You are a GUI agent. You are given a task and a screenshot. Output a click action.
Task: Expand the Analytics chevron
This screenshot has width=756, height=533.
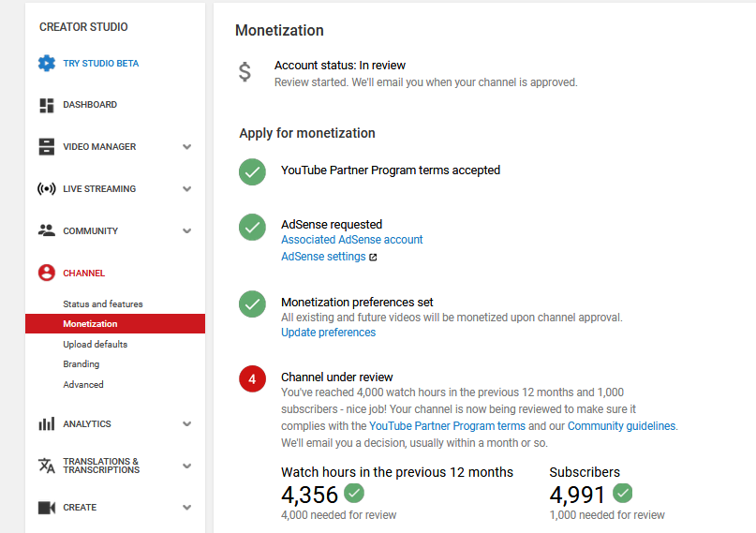point(187,423)
